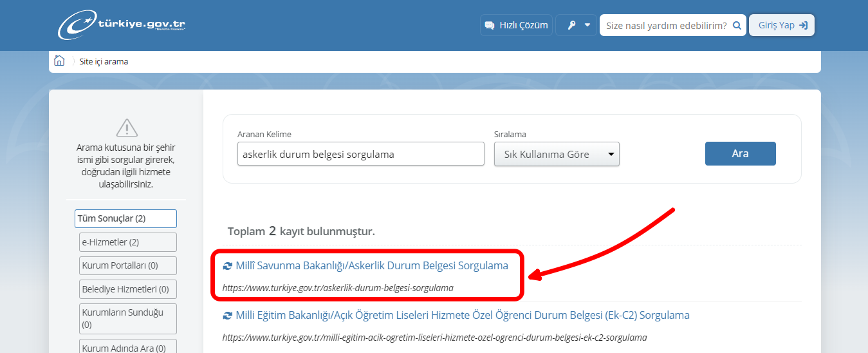
Task: Open Hızlı Çözüm quick help
Action: click(x=516, y=25)
